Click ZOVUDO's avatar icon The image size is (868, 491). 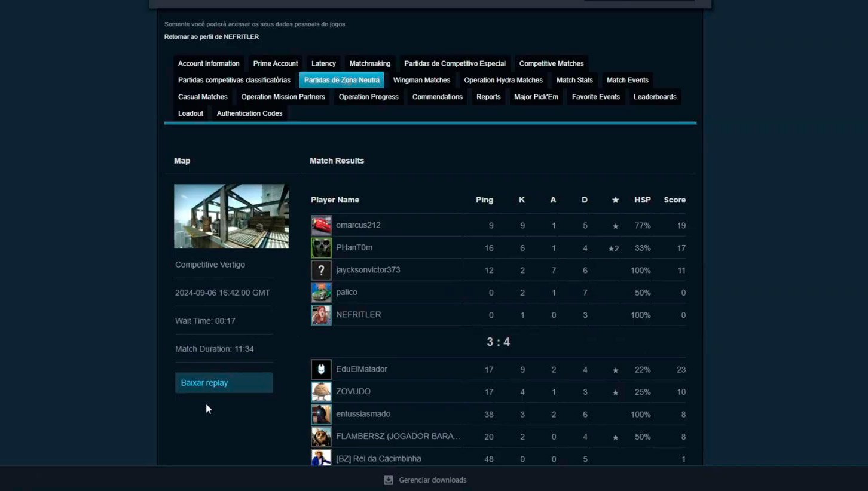(321, 392)
